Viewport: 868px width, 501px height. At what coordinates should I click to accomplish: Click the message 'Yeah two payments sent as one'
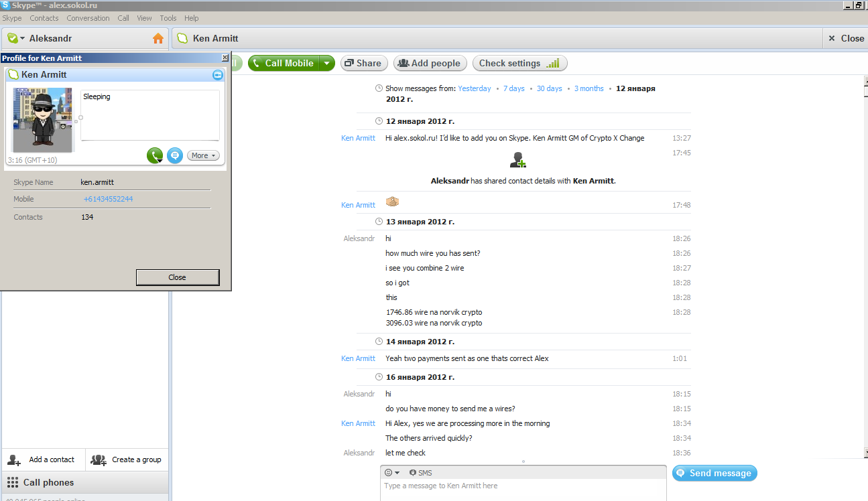(x=467, y=358)
